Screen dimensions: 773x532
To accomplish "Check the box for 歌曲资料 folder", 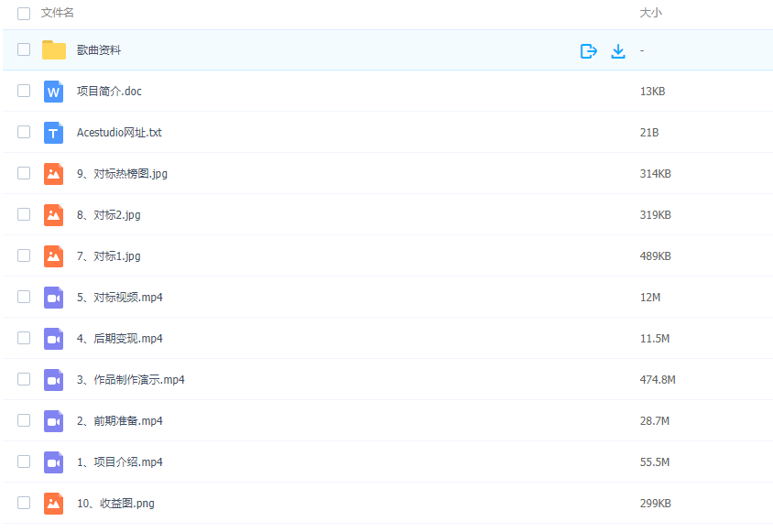I will point(24,50).
